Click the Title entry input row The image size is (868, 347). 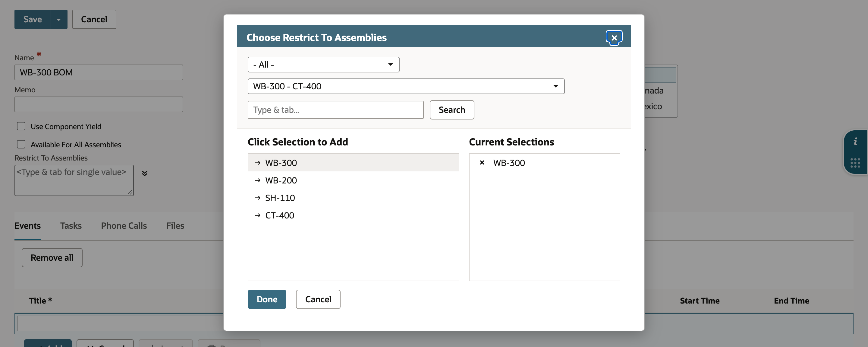coord(120,323)
